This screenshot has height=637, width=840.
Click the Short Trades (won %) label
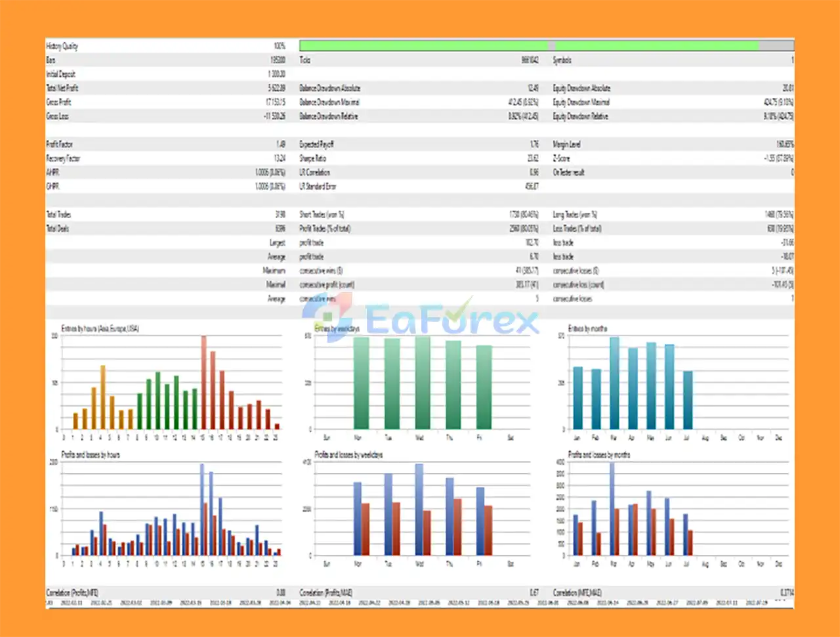(x=322, y=215)
